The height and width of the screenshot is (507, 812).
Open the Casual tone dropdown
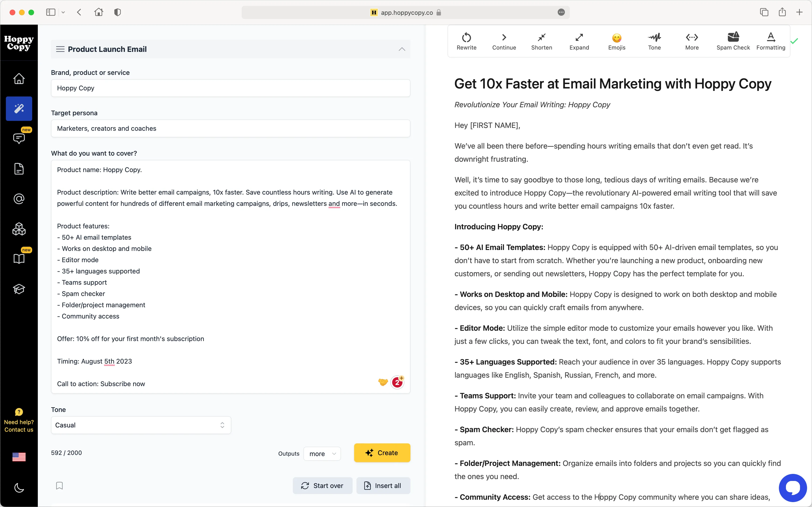(140, 425)
